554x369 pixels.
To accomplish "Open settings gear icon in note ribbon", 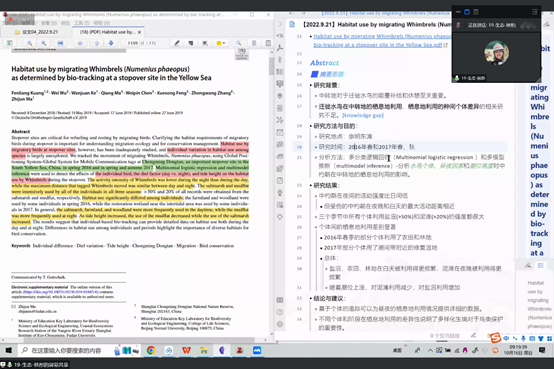I will (x=280, y=324).
